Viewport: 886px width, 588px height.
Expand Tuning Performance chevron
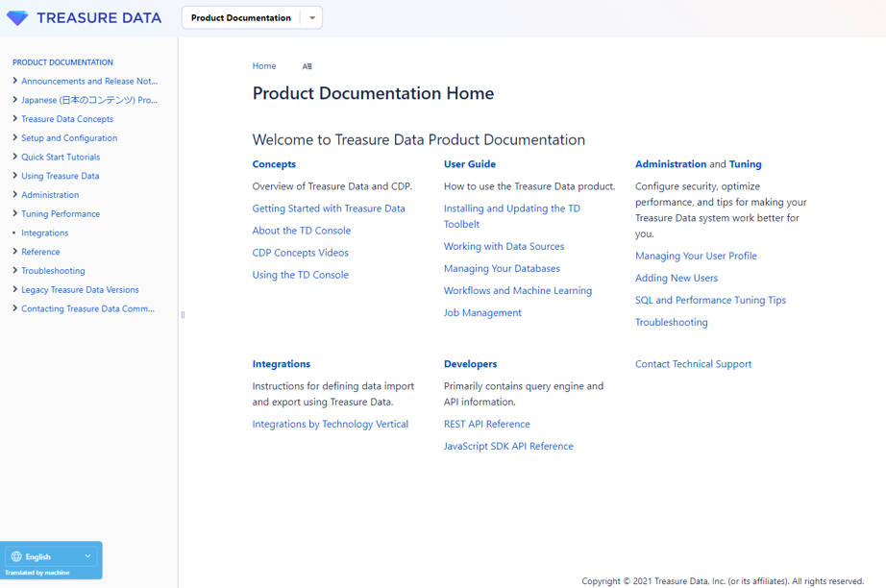(14, 213)
